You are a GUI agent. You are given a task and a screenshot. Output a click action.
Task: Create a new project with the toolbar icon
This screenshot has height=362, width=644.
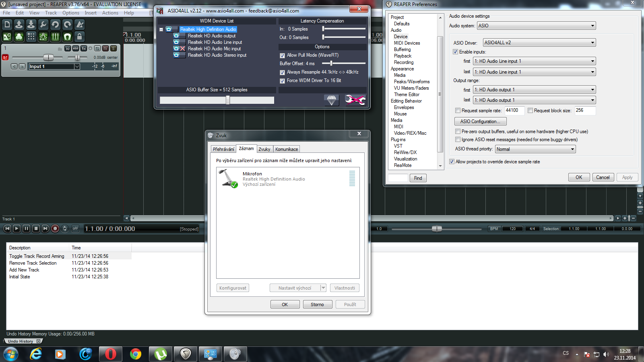click(x=7, y=25)
